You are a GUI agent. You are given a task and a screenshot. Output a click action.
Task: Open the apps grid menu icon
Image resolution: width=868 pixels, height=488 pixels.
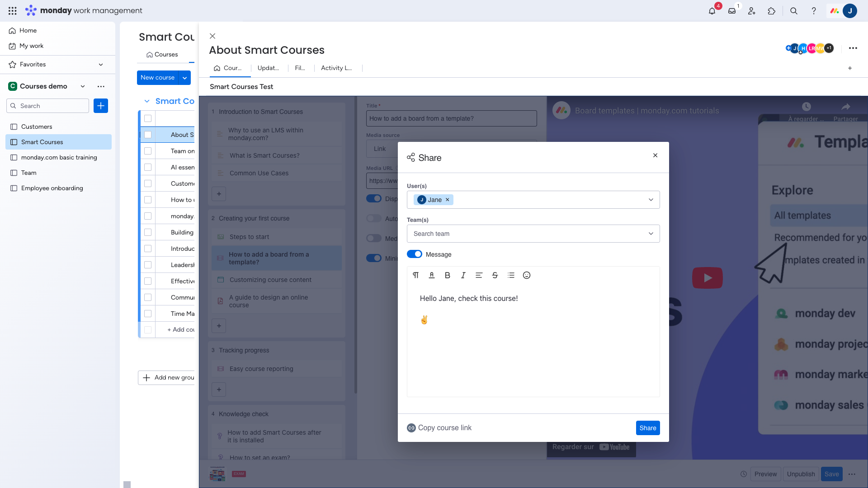13,10
